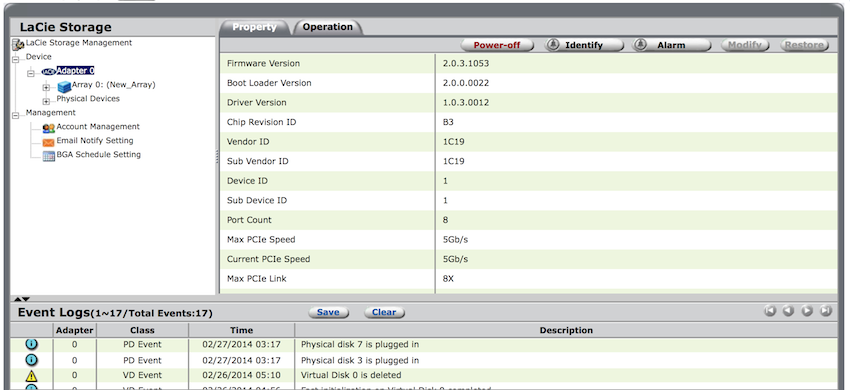Click the Vendor ID label

click(x=248, y=142)
